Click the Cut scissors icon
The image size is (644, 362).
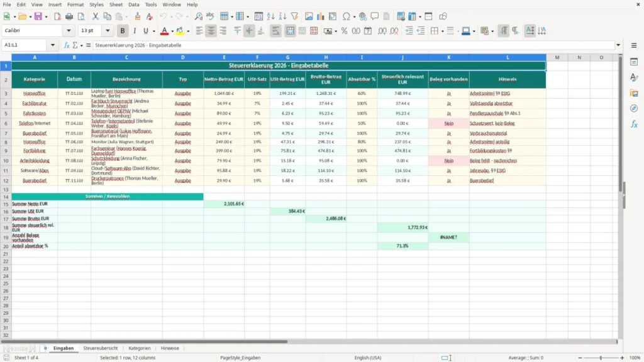(96, 16)
